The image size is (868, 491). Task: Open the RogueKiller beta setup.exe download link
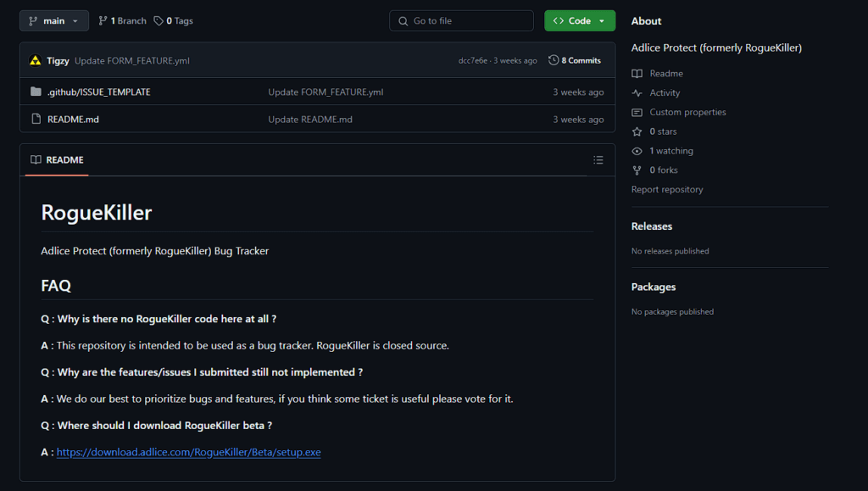coord(188,452)
